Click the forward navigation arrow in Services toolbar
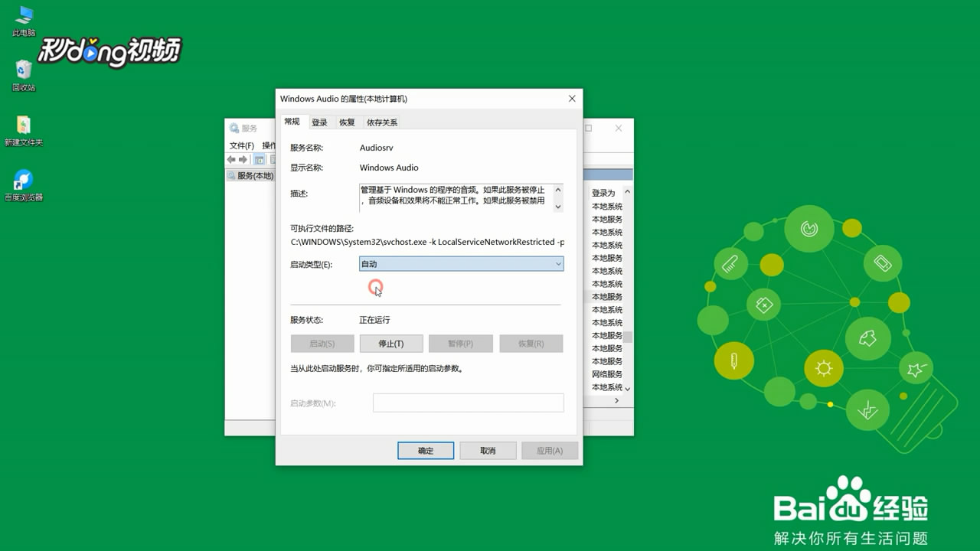The width and height of the screenshot is (980, 551). (x=242, y=159)
